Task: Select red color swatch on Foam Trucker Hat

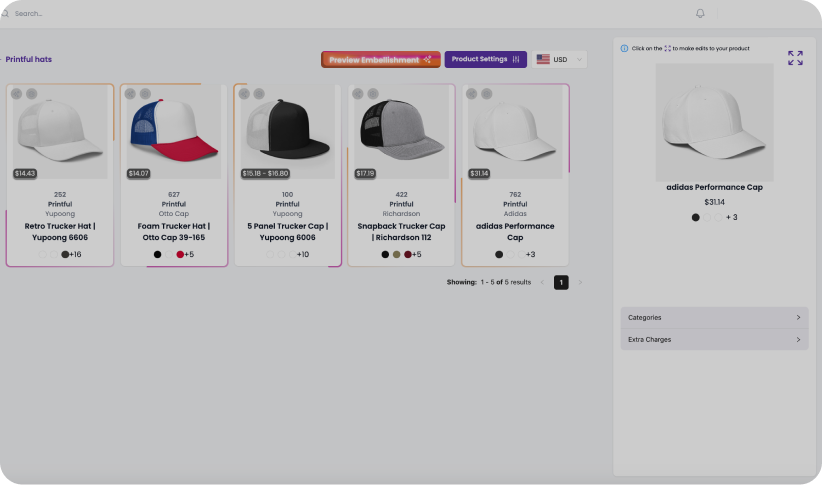Action: click(180, 254)
